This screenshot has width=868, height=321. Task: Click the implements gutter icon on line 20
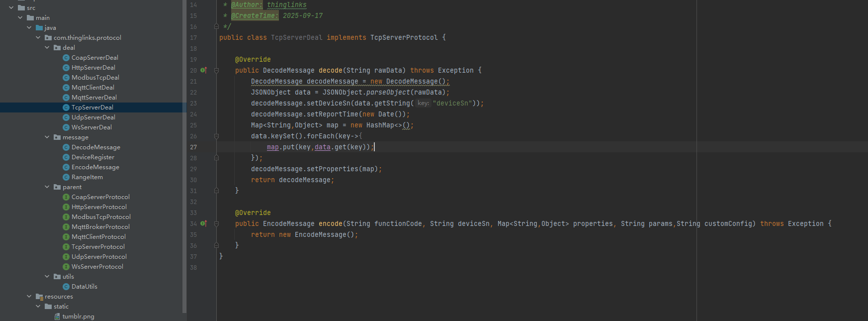(203, 70)
